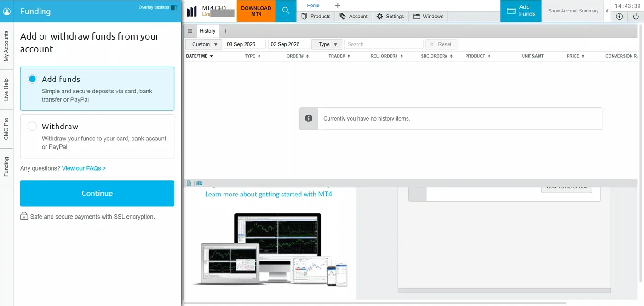Sort by PRICE column header
The image size is (644, 306).
point(575,56)
